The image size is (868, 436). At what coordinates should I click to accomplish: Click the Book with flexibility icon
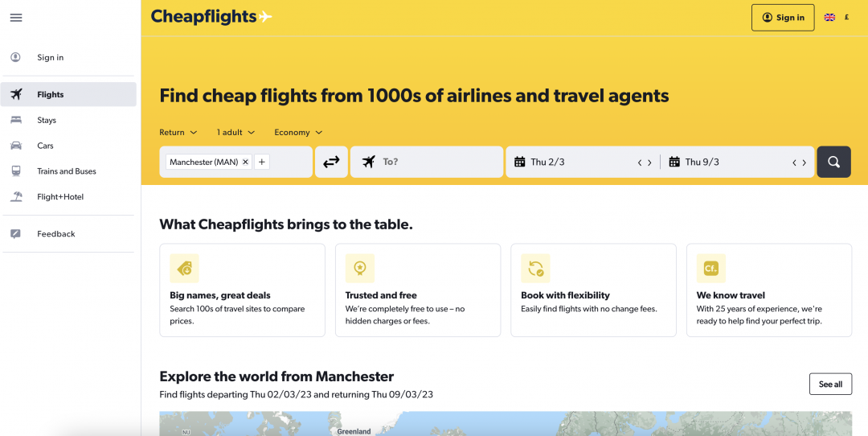535,269
